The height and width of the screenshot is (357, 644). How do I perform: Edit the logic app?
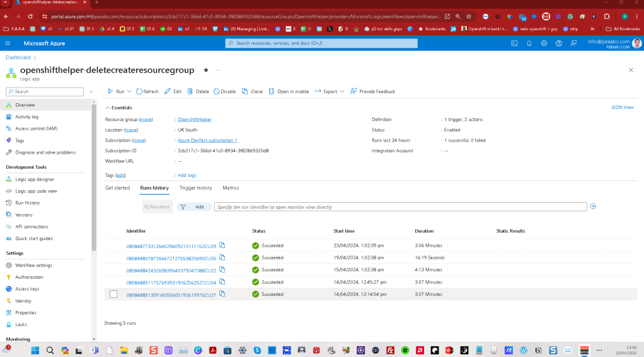(173, 91)
